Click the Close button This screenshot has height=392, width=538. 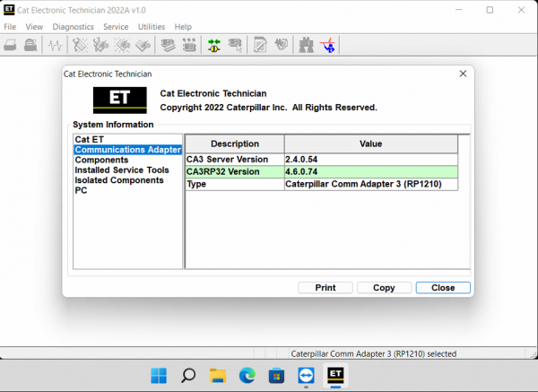coord(443,288)
